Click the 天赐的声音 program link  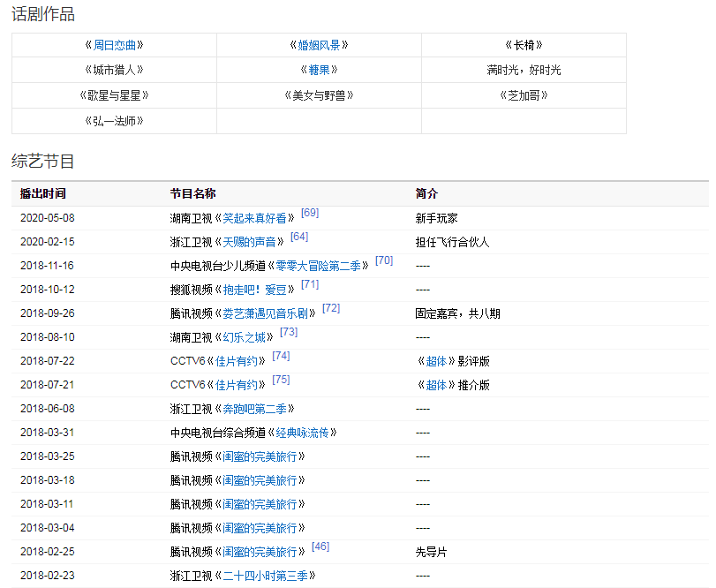tap(249, 242)
